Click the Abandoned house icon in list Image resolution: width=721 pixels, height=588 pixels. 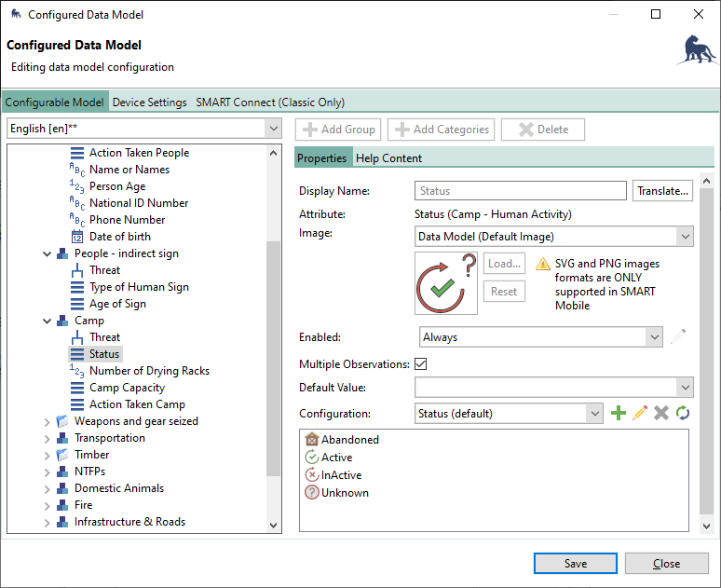point(312,440)
